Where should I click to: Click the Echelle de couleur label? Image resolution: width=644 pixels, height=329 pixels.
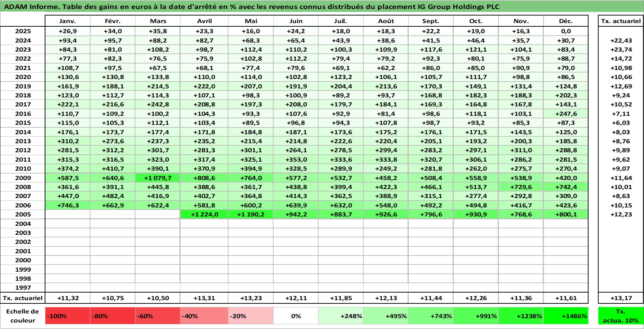(23, 316)
